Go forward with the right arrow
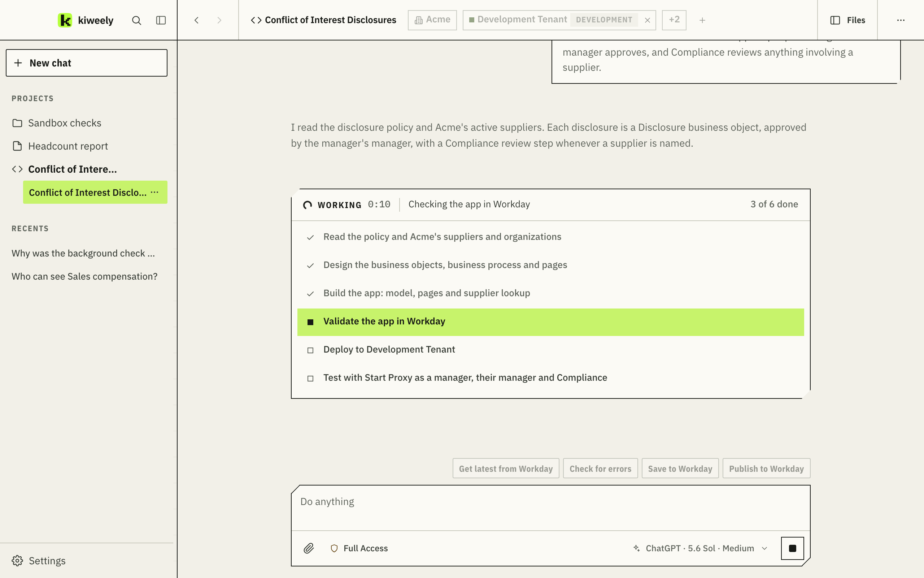Viewport: 924px width, 578px height. 219,20
